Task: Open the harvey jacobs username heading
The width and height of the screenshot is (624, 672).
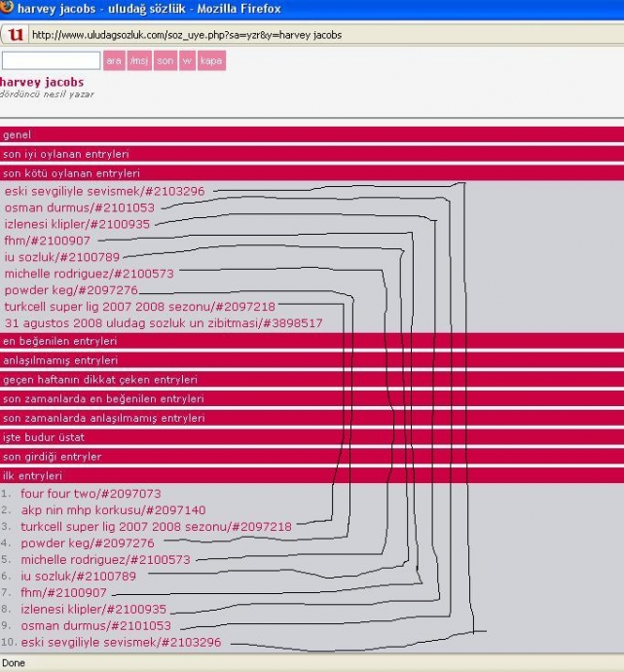Action: tap(42, 82)
